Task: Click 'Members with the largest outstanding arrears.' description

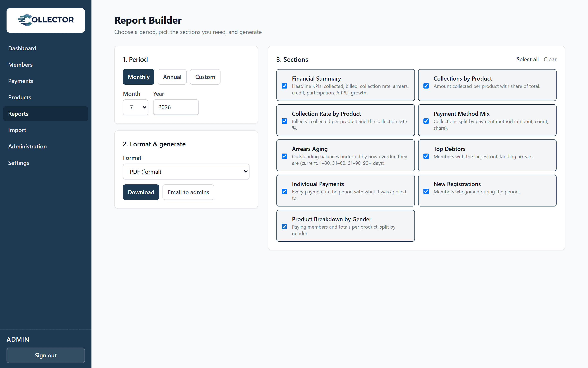Action: 483,156
